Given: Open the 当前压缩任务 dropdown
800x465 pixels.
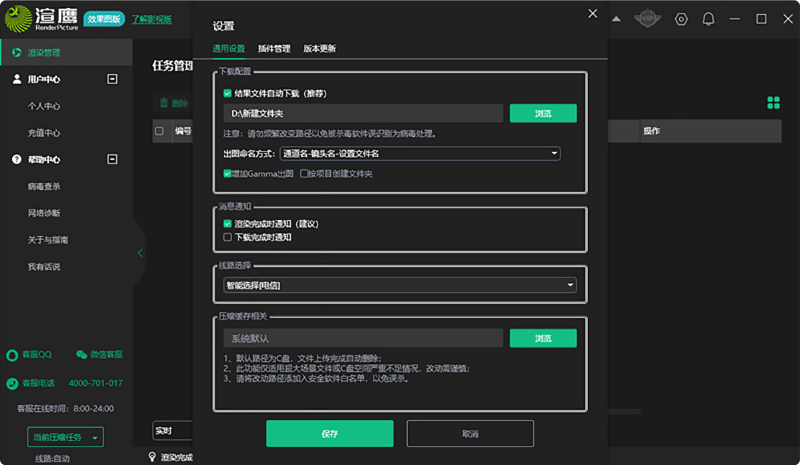Looking at the screenshot, I should click(65, 437).
